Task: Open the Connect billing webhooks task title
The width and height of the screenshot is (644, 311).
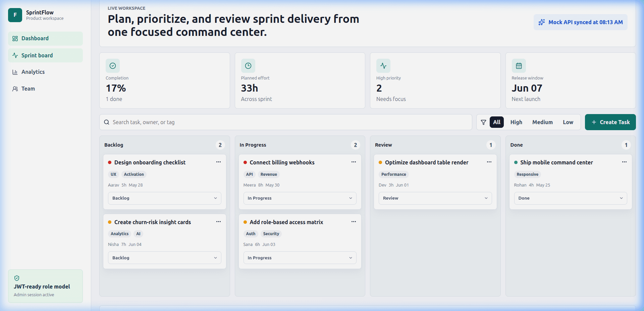Action: [282, 162]
